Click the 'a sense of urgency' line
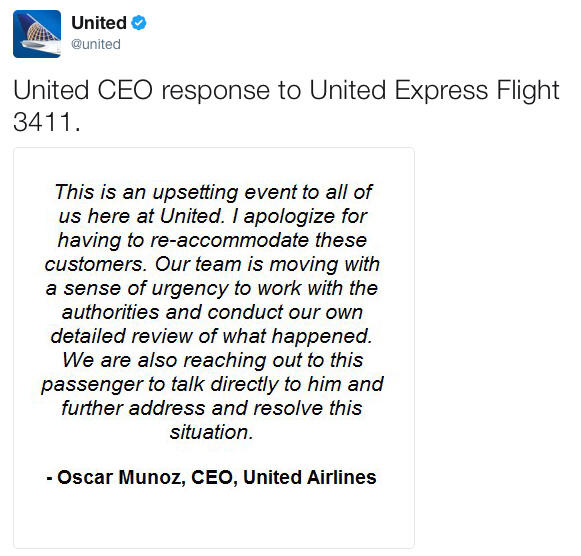 (212, 289)
